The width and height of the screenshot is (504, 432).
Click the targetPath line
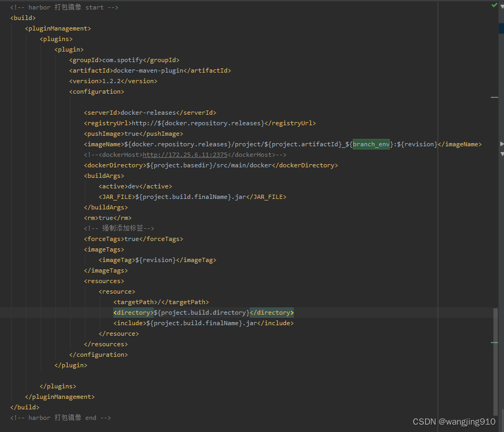point(161,302)
